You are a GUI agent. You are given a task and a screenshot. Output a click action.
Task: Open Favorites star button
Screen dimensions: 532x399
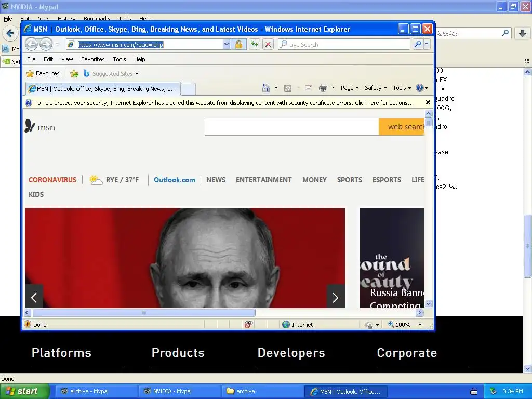(43, 73)
